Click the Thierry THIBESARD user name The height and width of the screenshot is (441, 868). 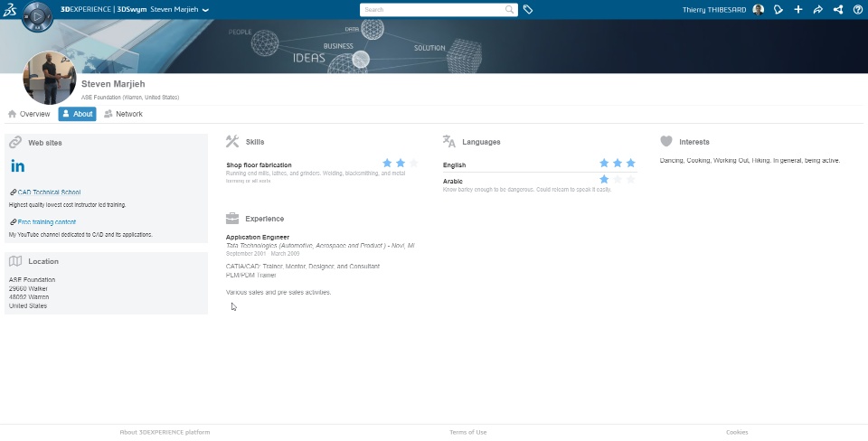(714, 10)
